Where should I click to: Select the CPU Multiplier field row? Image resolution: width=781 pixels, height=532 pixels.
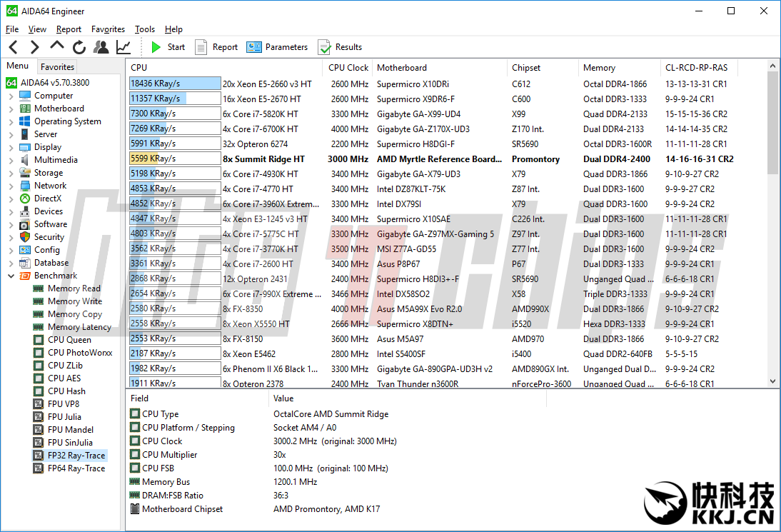[x=337, y=455]
